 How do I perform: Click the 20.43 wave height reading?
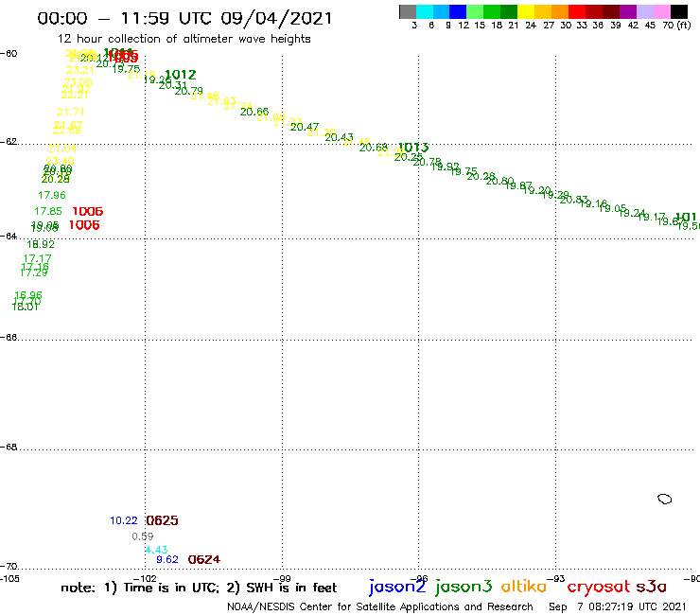pyautogui.click(x=339, y=137)
